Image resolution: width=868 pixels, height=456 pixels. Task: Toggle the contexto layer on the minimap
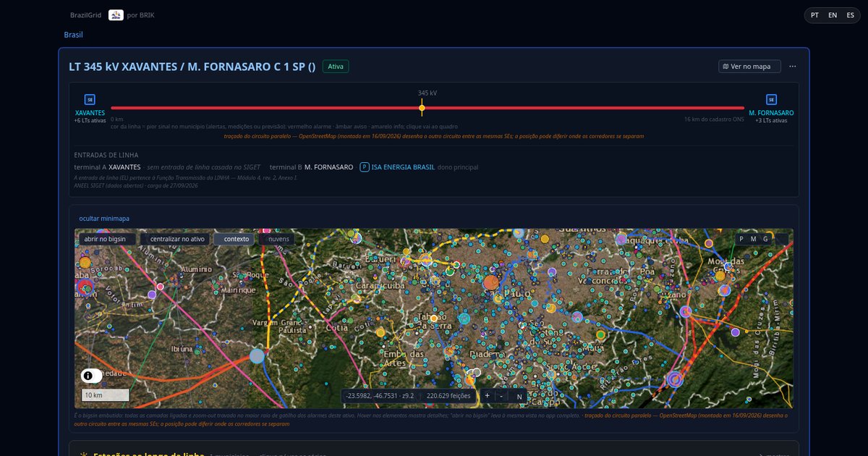pyautogui.click(x=234, y=239)
